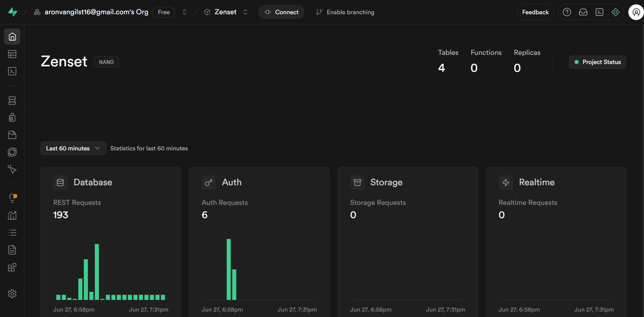Expand the organization switcher chevron
This screenshot has height=317, width=644.
click(185, 12)
